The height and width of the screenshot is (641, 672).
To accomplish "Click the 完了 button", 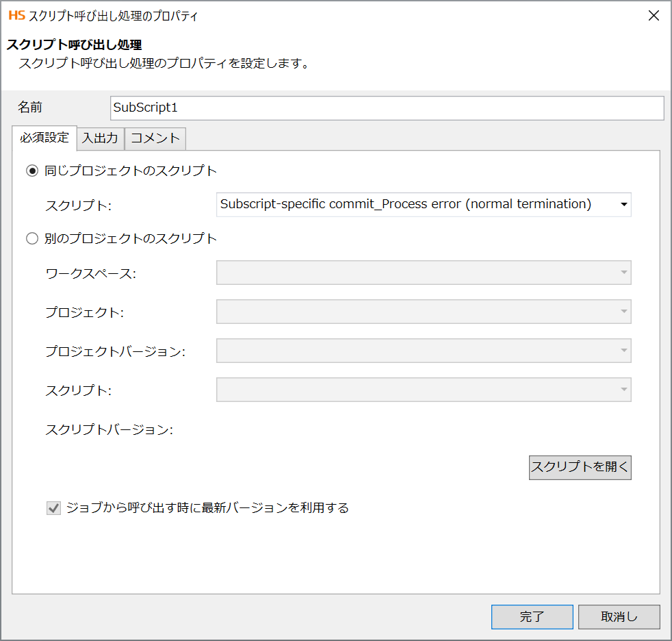I will pos(532,616).
